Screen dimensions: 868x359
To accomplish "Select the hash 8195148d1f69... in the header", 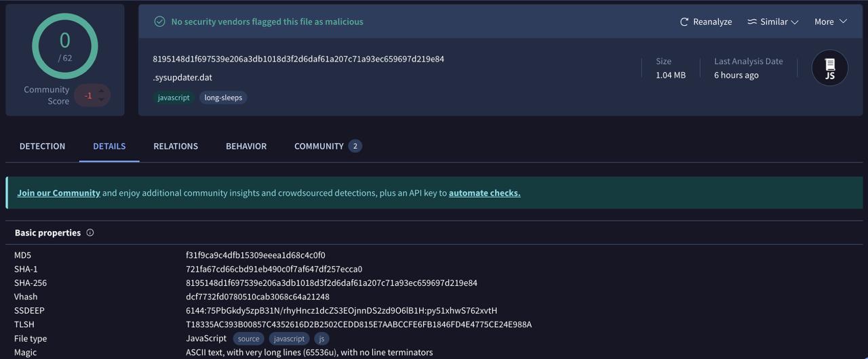I will pos(298,59).
